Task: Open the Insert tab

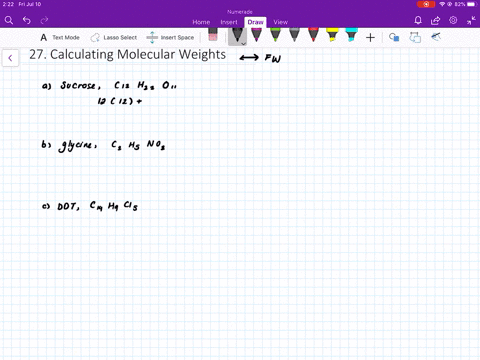Action: click(229, 22)
